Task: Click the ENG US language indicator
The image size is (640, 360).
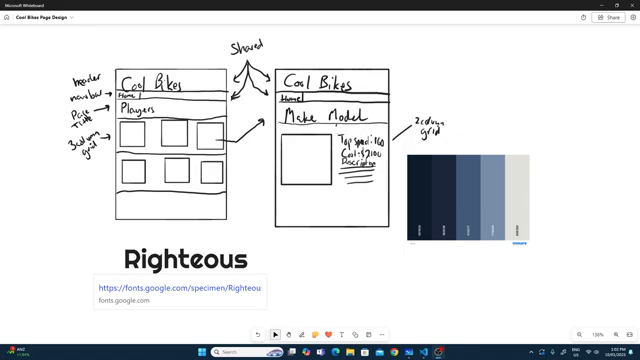Action: pyautogui.click(x=576, y=352)
